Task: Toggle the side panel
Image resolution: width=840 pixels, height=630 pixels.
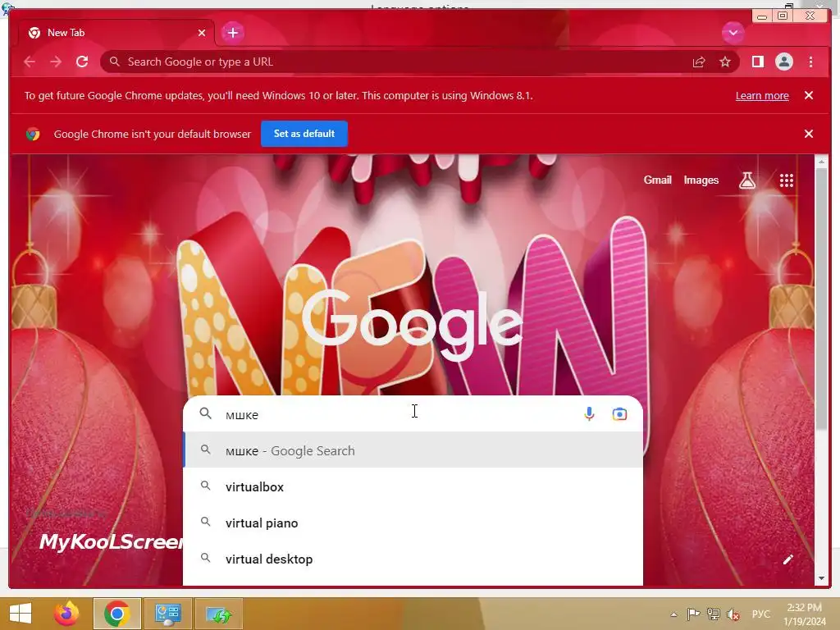Action: [x=757, y=62]
